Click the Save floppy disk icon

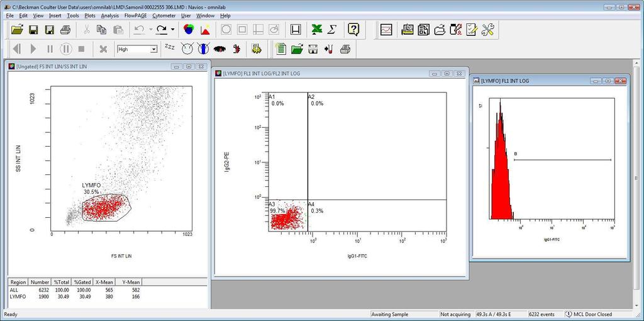coord(34,30)
